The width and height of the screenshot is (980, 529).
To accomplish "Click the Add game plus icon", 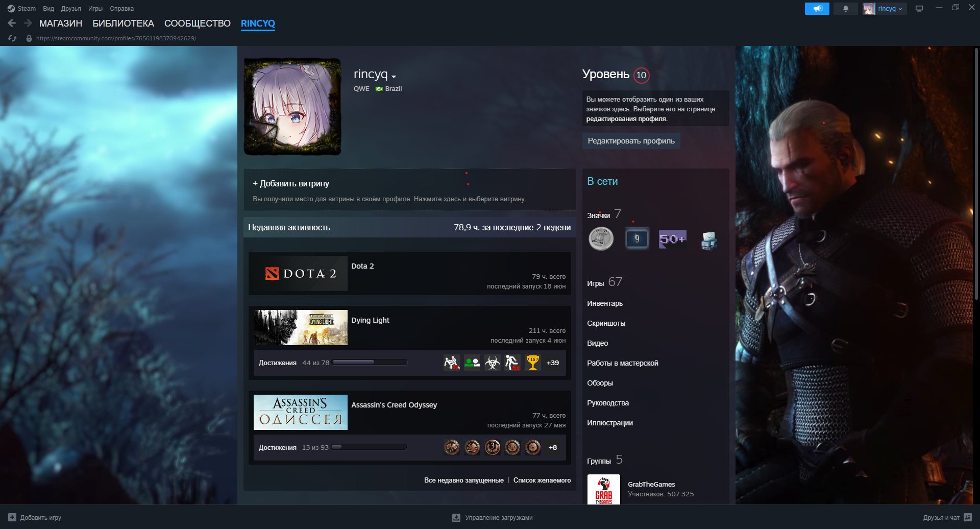I will pos(12,517).
